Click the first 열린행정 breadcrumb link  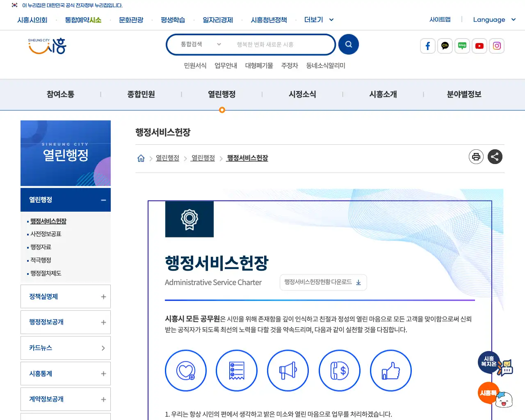[x=167, y=158]
